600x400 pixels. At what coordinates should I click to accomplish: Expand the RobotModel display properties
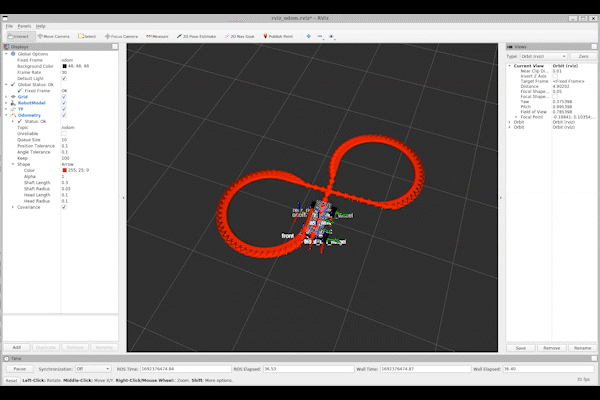click(x=6, y=103)
